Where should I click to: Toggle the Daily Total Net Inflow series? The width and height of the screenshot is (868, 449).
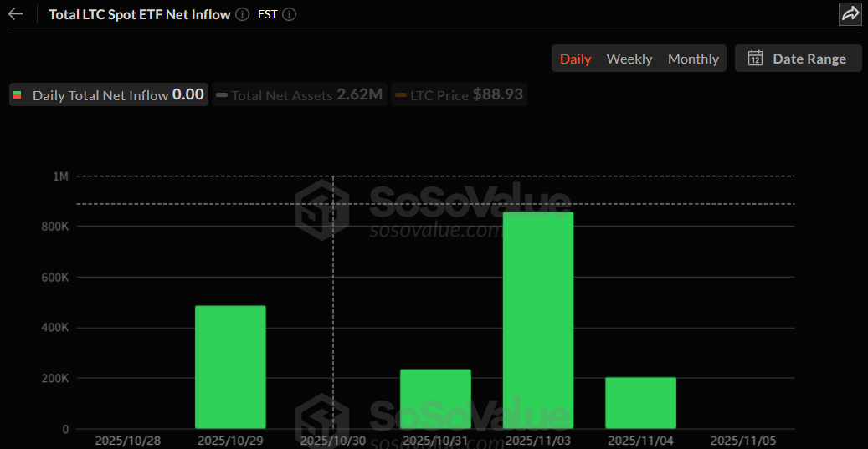coord(109,95)
